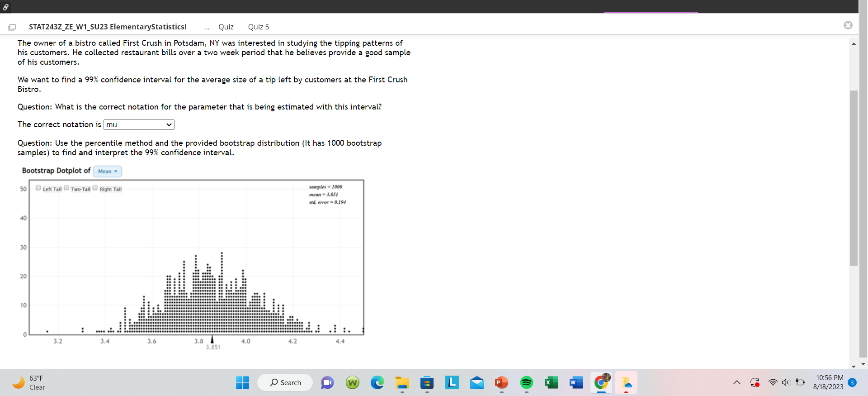
Task: Open the green W app in the taskbar
Action: [352, 383]
